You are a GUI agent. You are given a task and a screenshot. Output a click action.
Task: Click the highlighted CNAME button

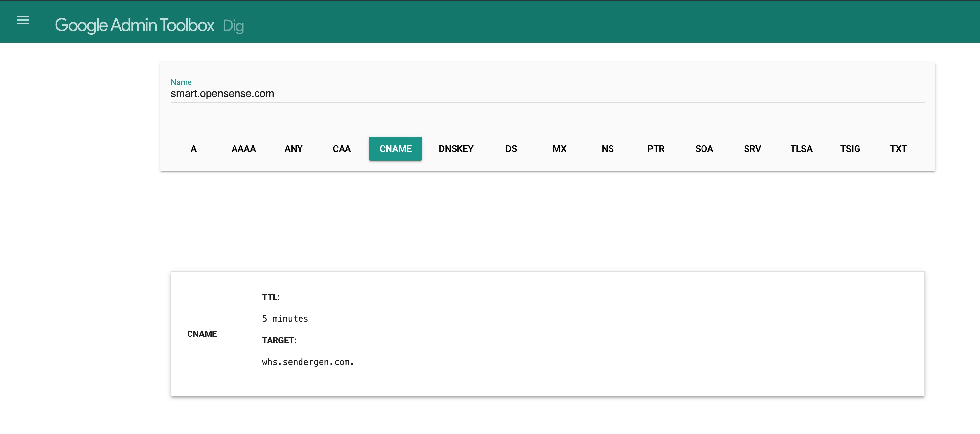(395, 149)
